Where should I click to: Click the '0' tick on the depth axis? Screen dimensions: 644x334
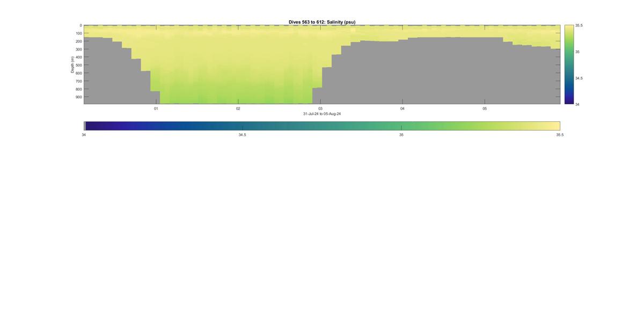click(80, 25)
